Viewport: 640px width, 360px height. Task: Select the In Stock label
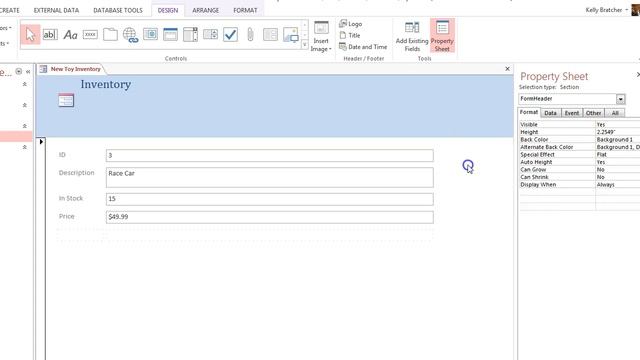pos(71,198)
